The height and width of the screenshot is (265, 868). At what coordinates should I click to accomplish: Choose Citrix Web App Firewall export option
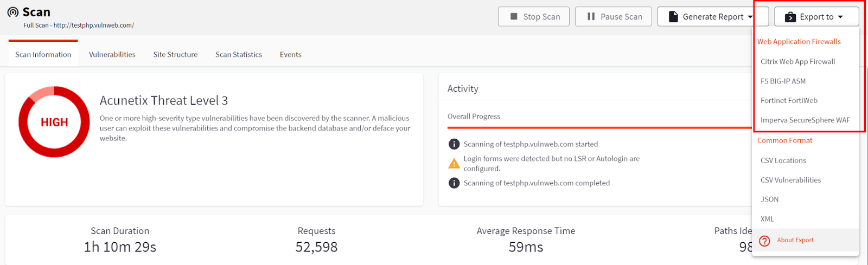[797, 61]
